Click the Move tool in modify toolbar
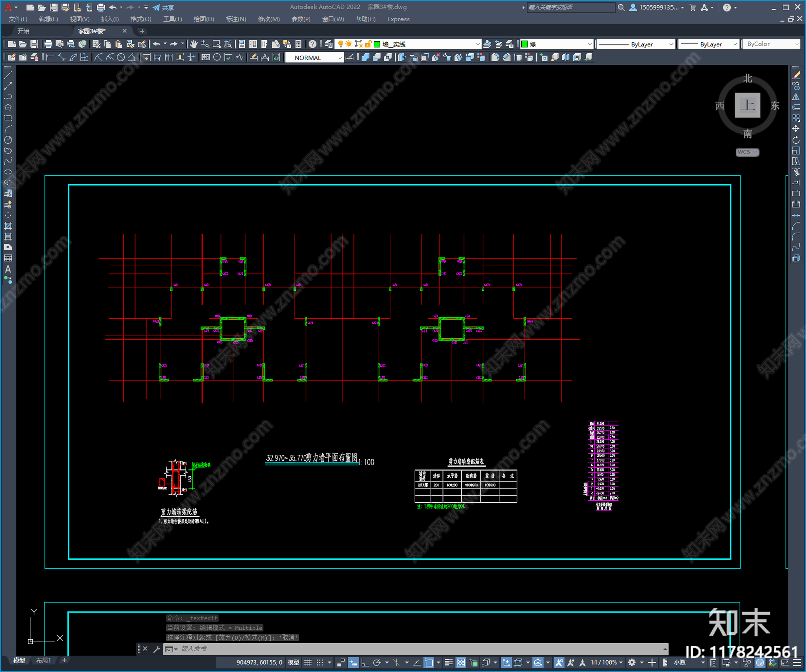 796,129
